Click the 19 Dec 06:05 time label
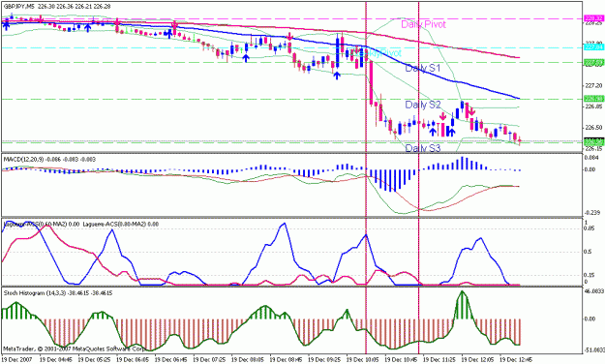This screenshot has height=364, width=605. pos(132,359)
